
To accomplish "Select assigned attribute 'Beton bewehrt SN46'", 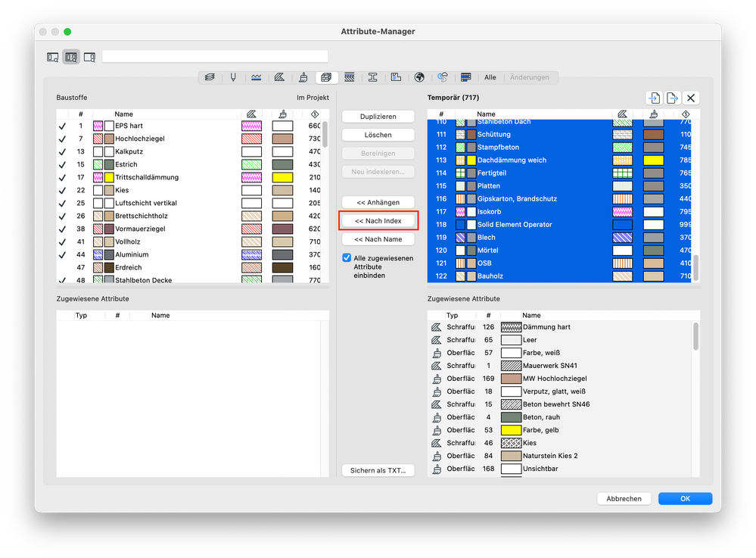I will (560, 404).
